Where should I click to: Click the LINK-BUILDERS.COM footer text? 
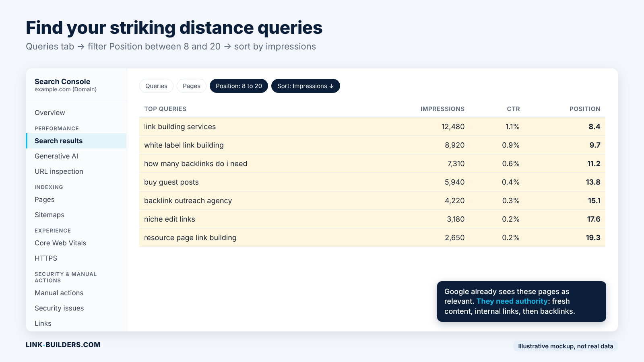pos(63,345)
